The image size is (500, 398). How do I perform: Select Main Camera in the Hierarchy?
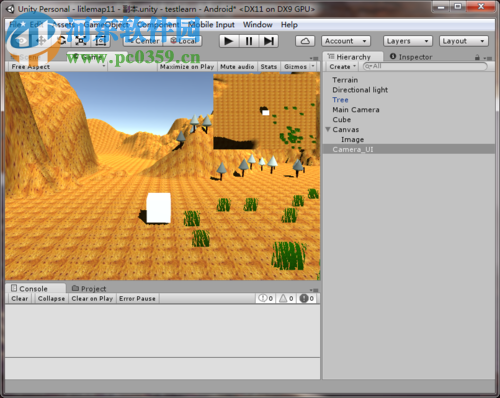coord(409,110)
